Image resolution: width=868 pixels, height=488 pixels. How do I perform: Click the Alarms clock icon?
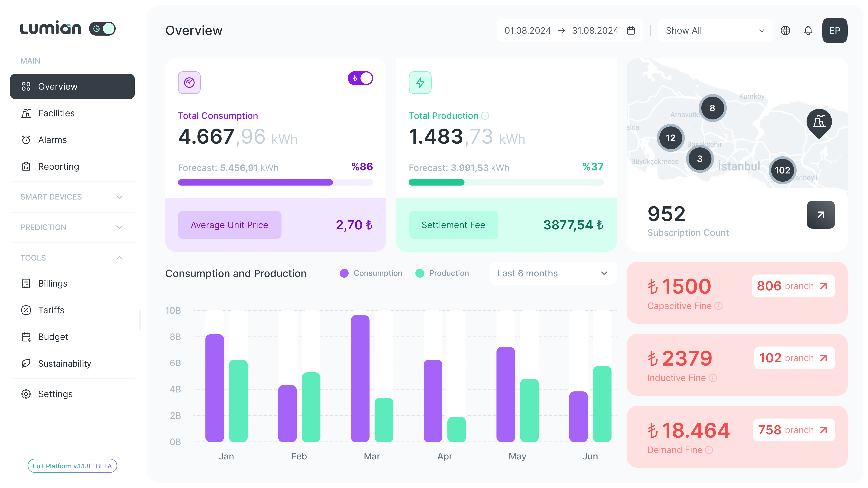(26, 140)
